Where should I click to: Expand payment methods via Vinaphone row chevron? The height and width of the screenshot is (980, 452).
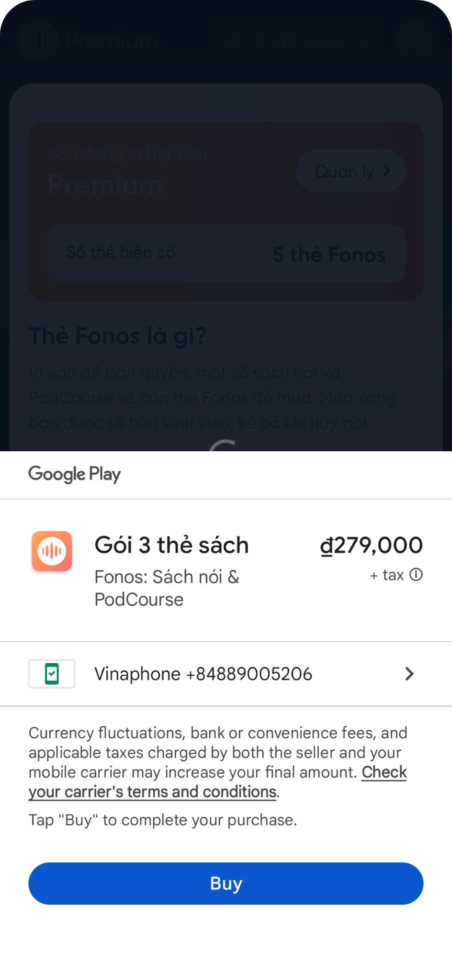pyautogui.click(x=409, y=674)
